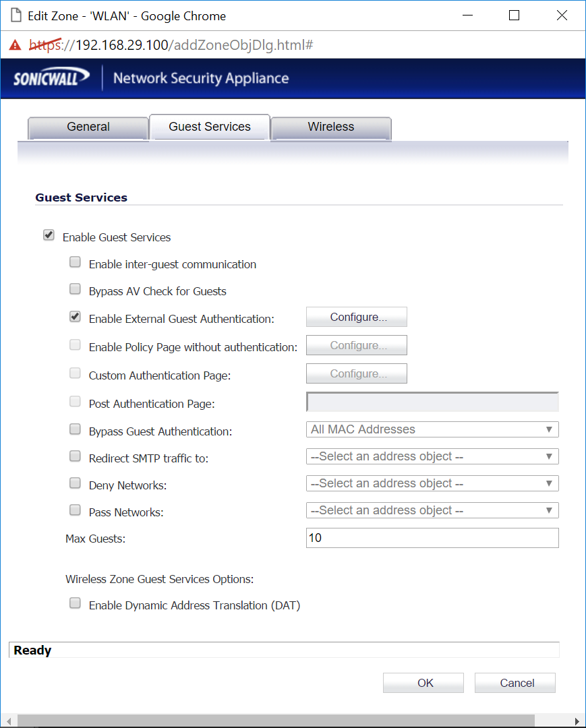The height and width of the screenshot is (728, 586).
Task: Click the Post Authentication Page text field
Action: click(432, 402)
